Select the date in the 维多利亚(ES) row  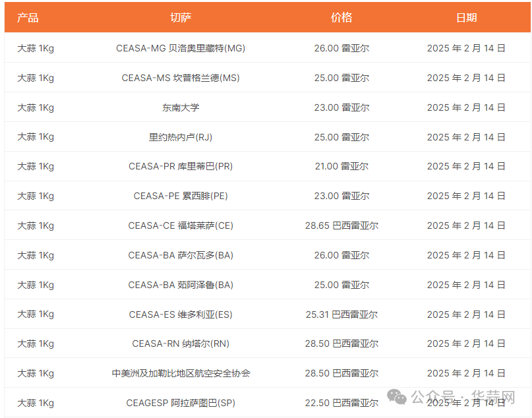pos(466,314)
